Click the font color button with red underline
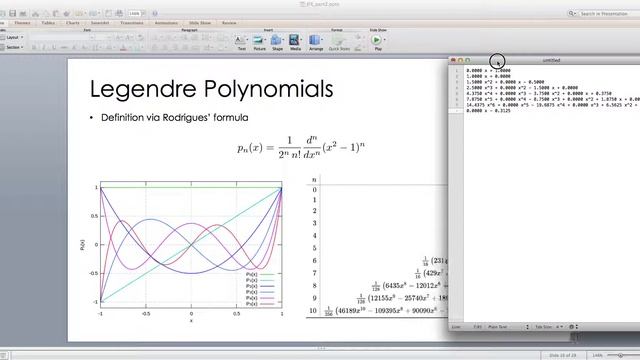The image size is (640, 360). pyautogui.click(x=124, y=48)
